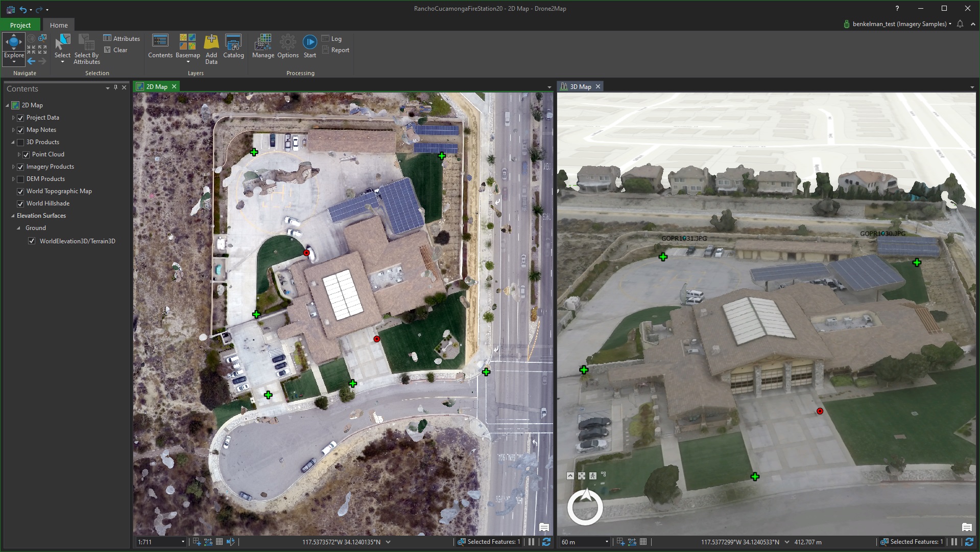Switch to the 3D Map tab
Image resolution: width=980 pixels, height=552 pixels.
tap(582, 86)
